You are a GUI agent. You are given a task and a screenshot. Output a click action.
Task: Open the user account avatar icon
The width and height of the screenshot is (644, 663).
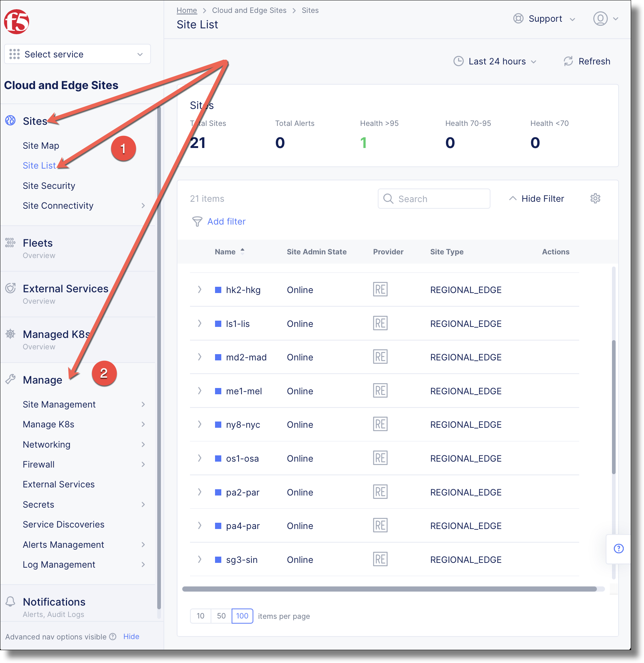[600, 18]
